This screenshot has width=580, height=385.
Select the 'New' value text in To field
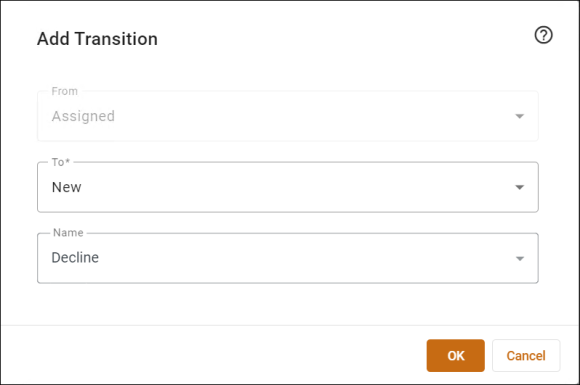[x=67, y=187]
